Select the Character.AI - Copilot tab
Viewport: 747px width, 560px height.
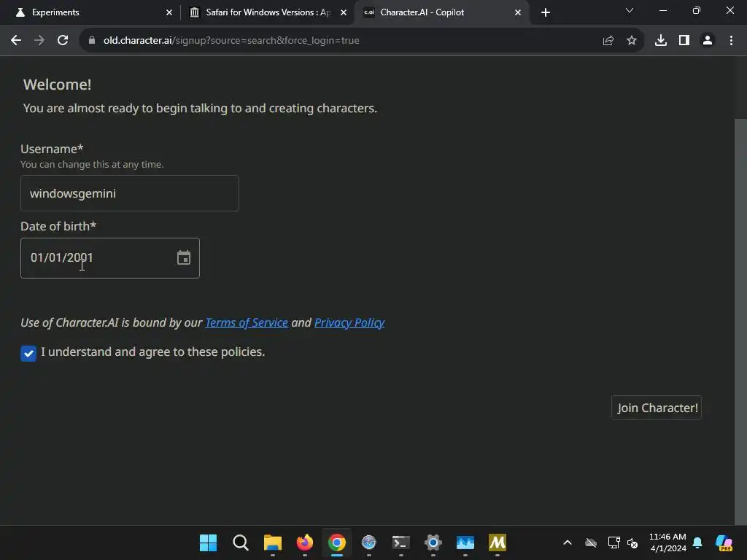pos(441,12)
